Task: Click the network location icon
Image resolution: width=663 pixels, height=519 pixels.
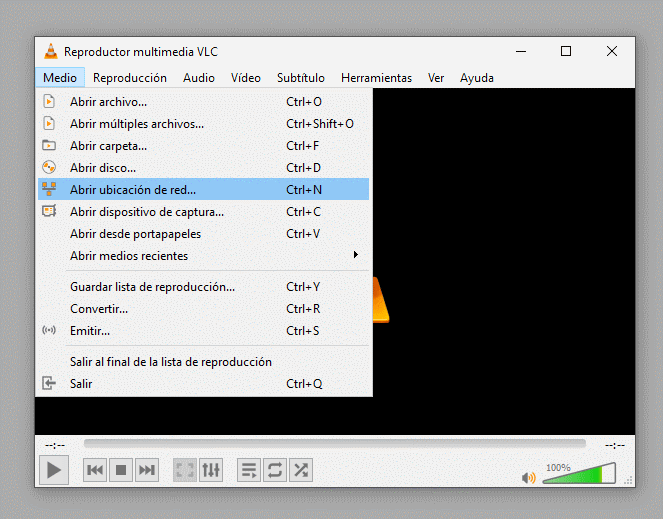Action: click(49, 189)
